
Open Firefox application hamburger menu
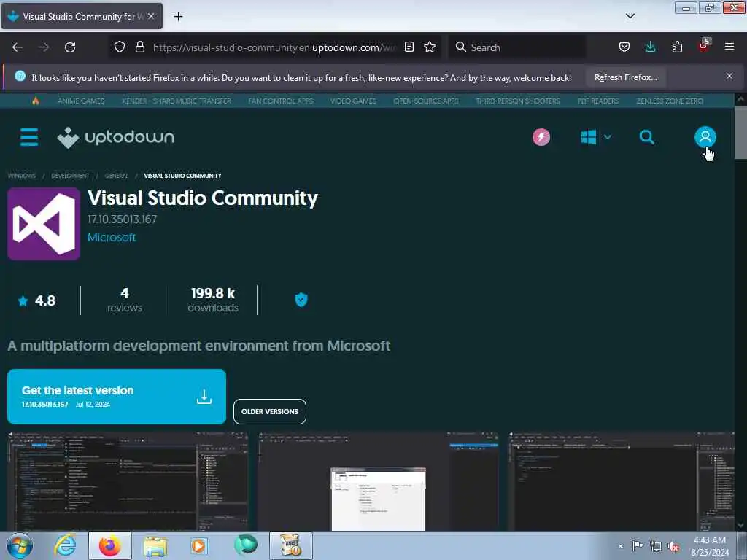point(729,47)
